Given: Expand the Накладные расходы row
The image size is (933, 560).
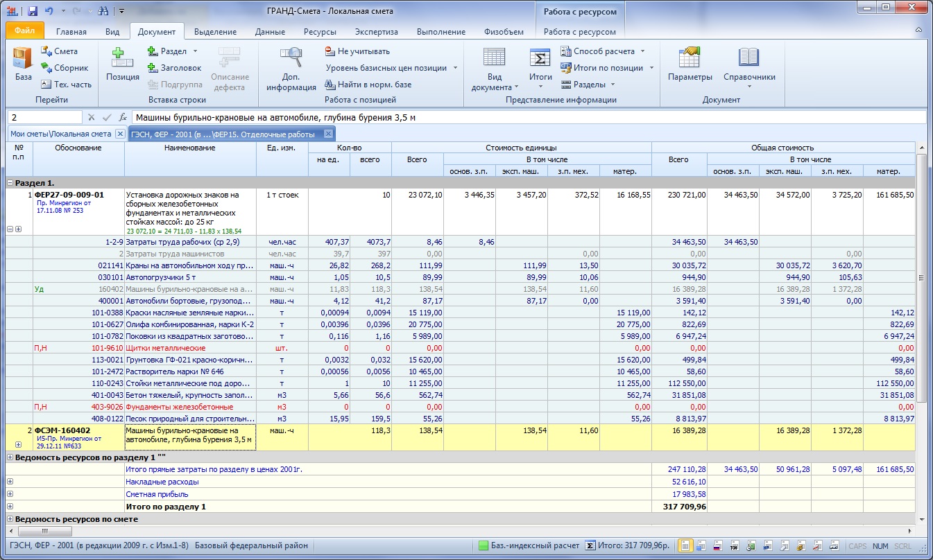Looking at the screenshot, I should click(10, 482).
